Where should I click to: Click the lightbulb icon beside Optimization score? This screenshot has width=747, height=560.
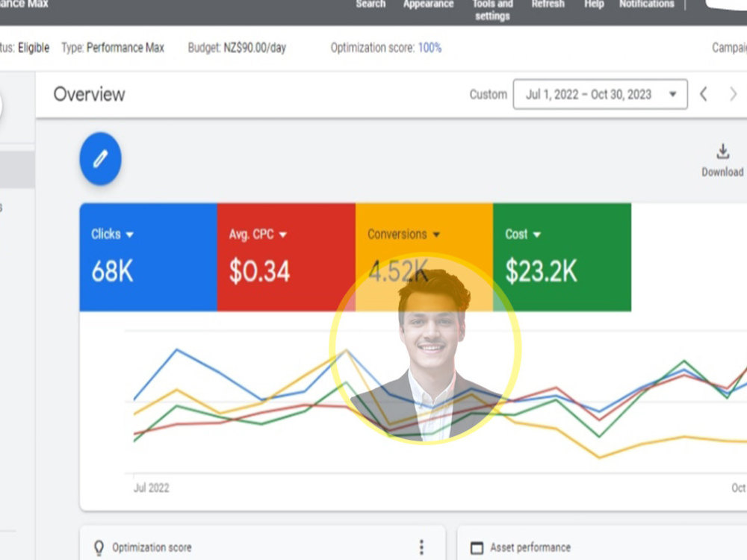pos(99,547)
